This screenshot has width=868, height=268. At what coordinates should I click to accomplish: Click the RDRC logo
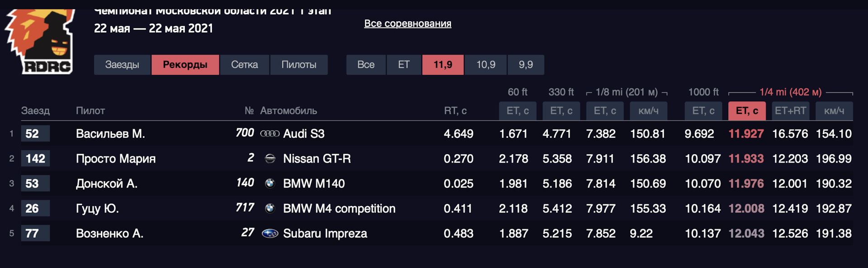click(x=41, y=42)
